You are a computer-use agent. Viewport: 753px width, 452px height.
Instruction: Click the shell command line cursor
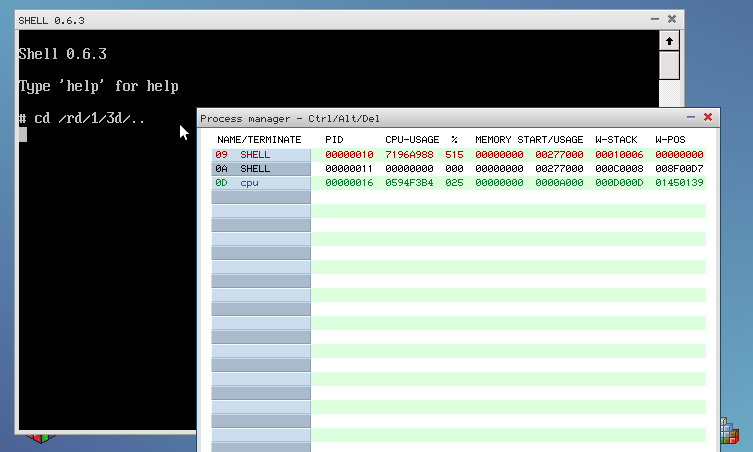pos(23,135)
